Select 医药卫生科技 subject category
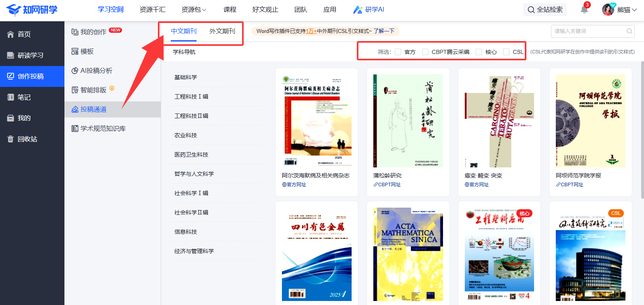This screenshot has width=644, height=305. point(191,155)
